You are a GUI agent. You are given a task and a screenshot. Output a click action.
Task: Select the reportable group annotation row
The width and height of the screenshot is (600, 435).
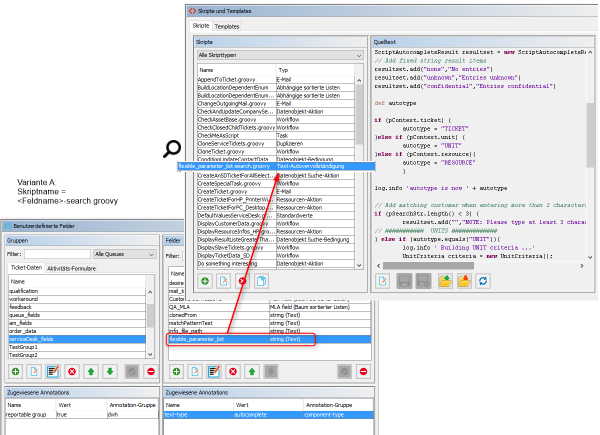point(82,415)
